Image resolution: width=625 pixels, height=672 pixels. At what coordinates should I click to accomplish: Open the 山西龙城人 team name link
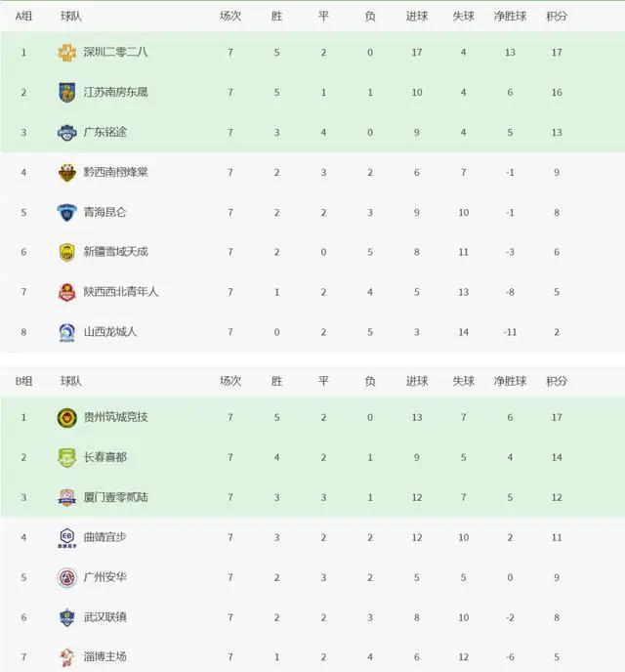point(110,332)
